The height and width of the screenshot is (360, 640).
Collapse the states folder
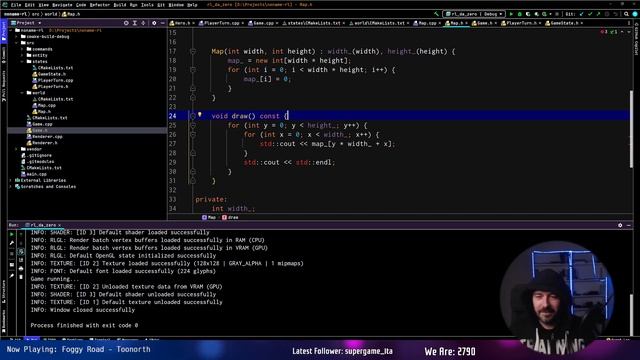[22, 61]
